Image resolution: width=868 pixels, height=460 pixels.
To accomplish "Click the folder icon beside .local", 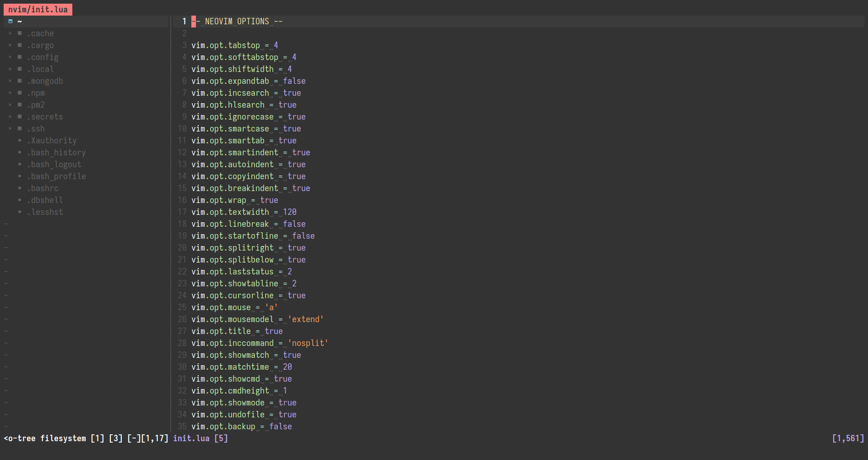I will pyautogui.click(x=20, y=69).
